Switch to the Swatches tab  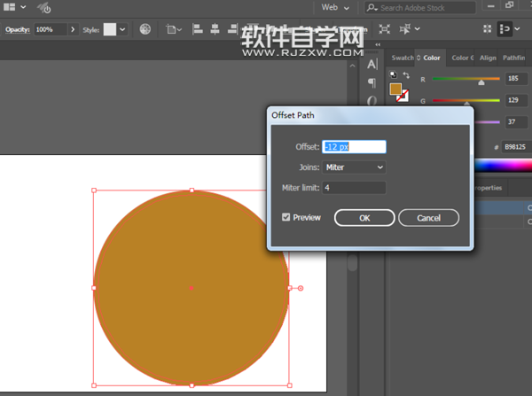coord(402,58)
